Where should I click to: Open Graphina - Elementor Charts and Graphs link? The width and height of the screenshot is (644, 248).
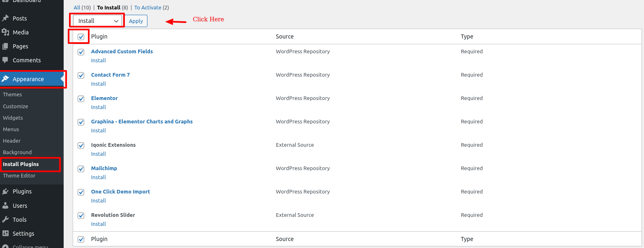tap(142, 121)
